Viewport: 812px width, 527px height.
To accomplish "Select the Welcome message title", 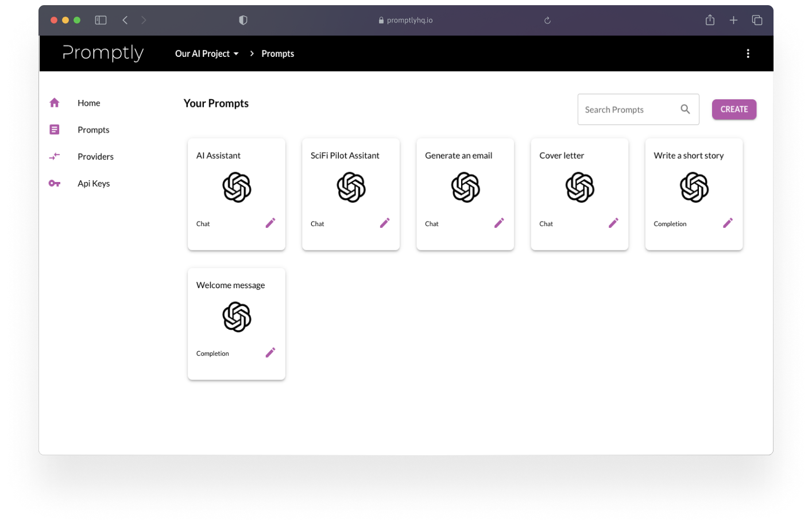I will (231, 285).
